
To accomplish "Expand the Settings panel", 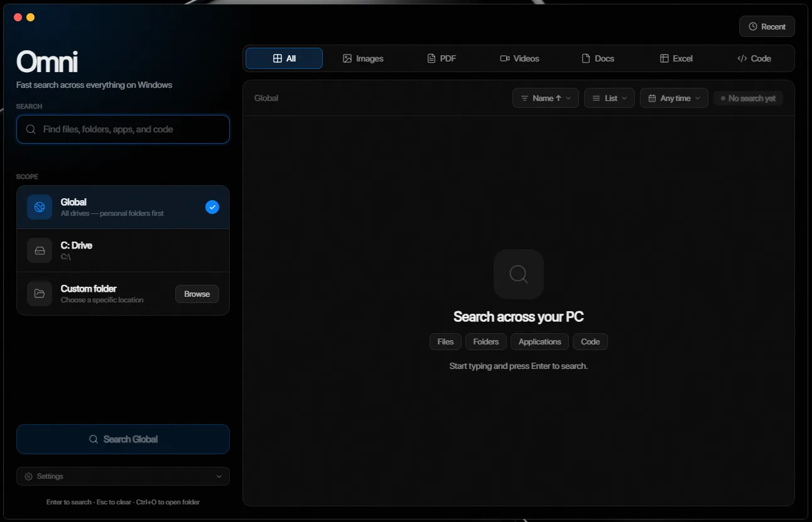I will click(x=123, y=476).
